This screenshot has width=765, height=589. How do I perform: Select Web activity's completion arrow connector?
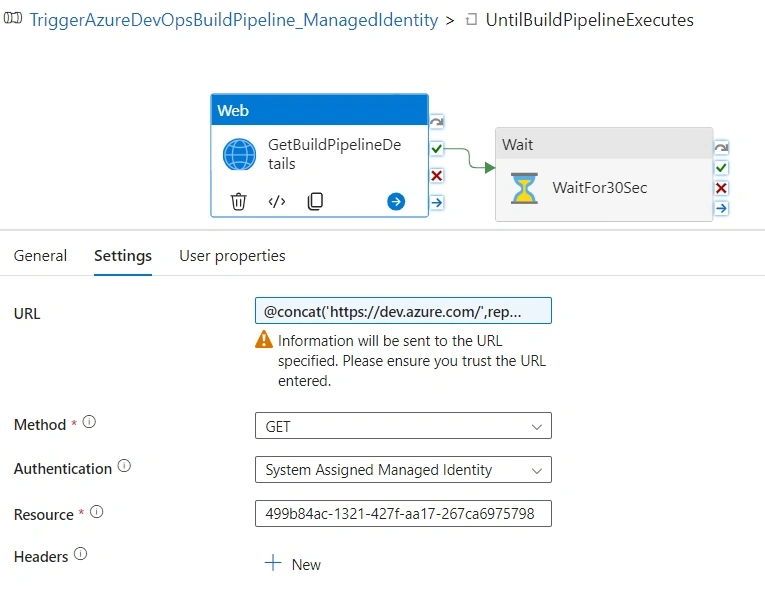tap(437, 202)
